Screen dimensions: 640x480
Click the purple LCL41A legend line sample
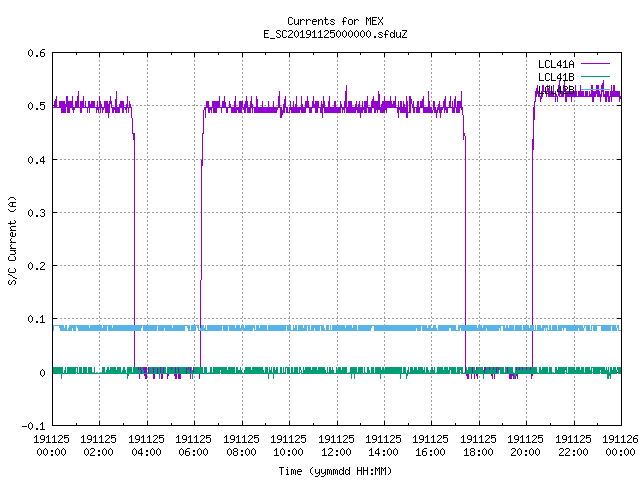pos(595,64)
